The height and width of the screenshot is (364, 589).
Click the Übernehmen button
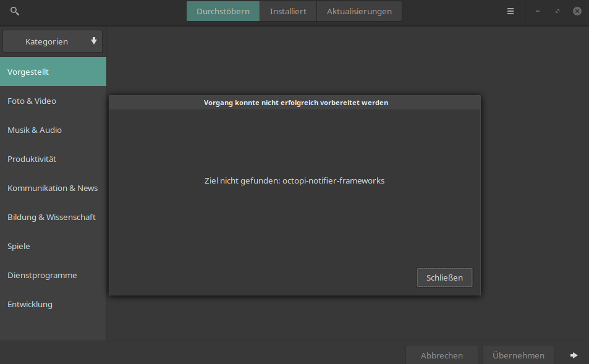click(x=519, y=355)
